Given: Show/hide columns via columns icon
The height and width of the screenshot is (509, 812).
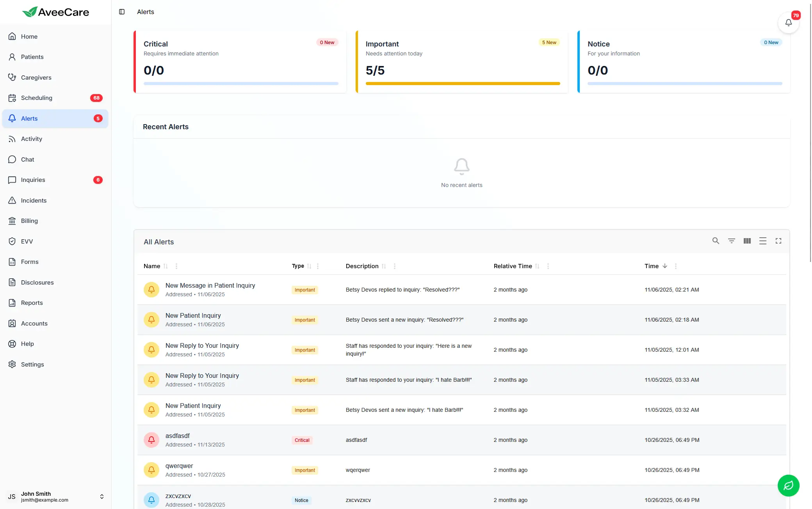Looking at the screenshot, I should [747, 241].
